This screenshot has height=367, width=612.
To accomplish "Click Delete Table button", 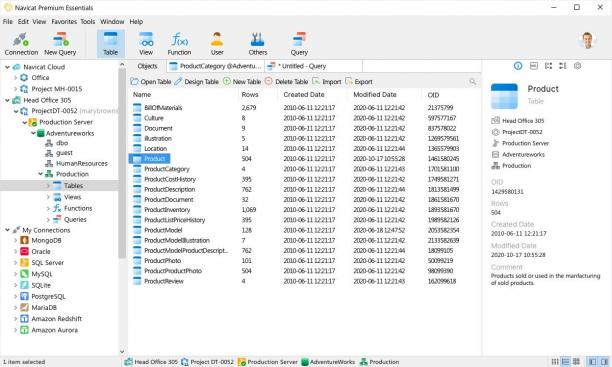I will pyautogui.click(x=286, y=82).
